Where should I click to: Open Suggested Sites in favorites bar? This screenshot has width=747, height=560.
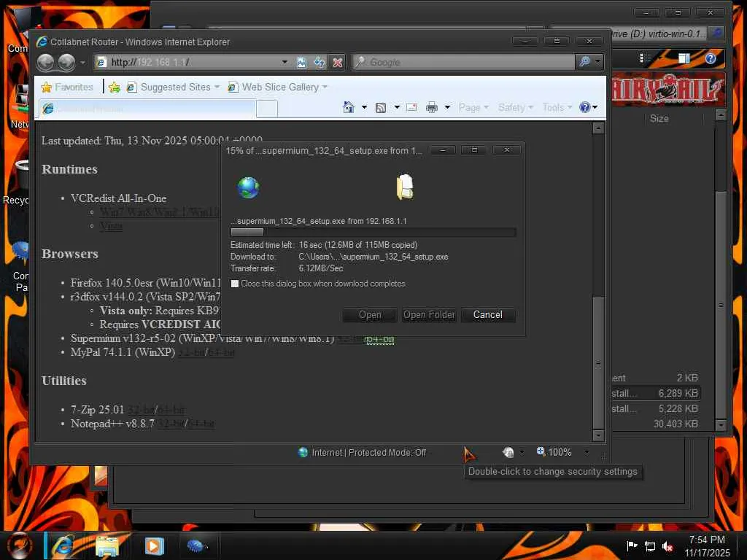coord(173,87)
